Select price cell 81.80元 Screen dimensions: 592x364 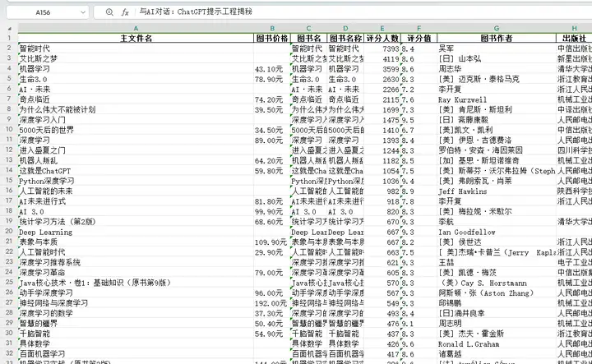tap(272, 201)
